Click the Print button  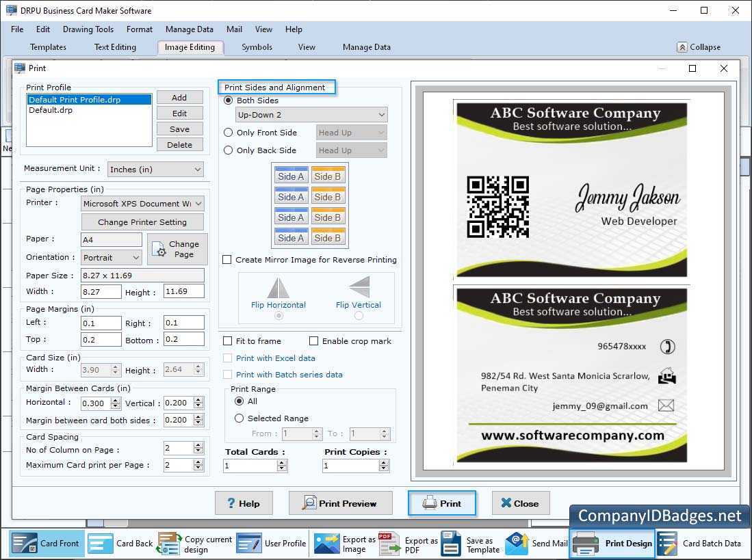[442, 503]
